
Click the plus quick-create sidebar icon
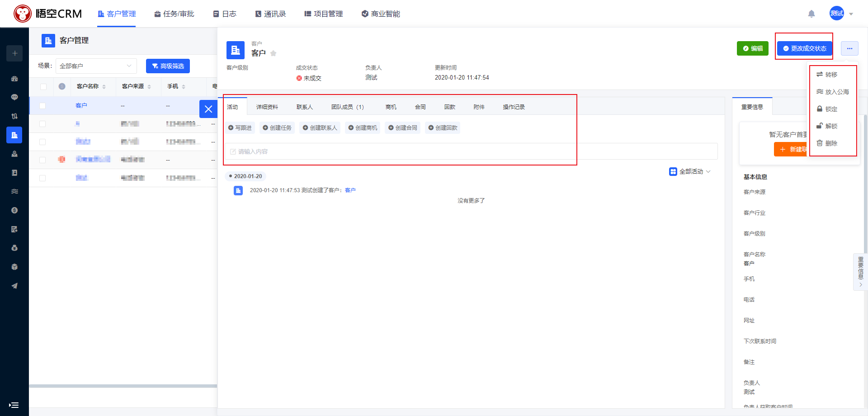[x=14, y=53]
